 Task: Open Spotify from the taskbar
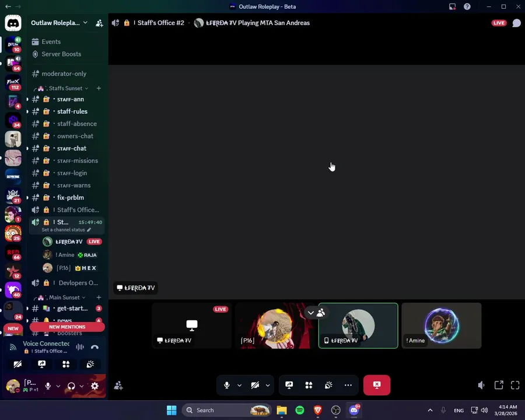[x=300, y=410]
